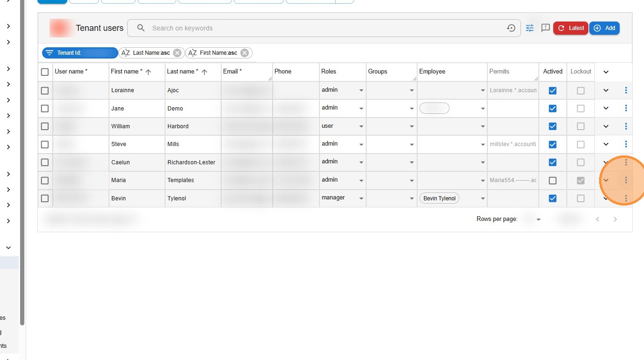Click the magnifier search icon
644x360 pixels.
point(141,28)
